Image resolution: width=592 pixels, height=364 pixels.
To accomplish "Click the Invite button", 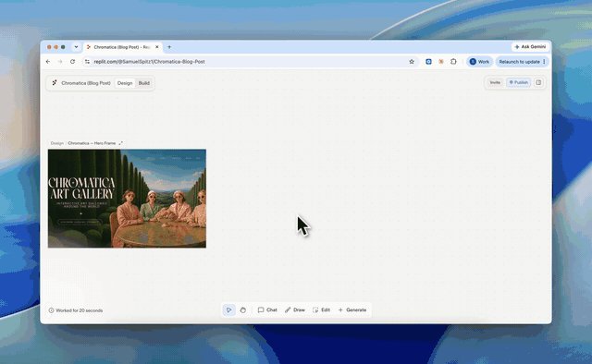I will point(495,82).
